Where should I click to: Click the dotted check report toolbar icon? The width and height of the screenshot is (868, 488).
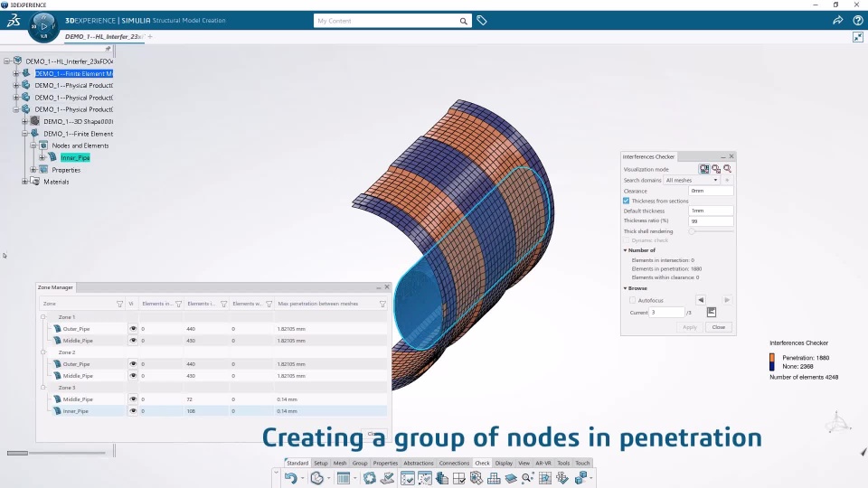click(x=425, y=478)
